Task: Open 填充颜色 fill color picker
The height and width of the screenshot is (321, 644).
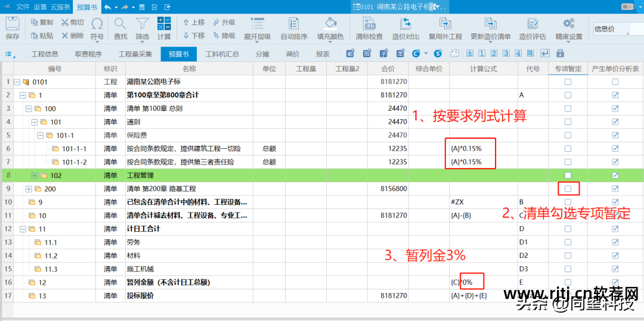Action: point(330,29)
